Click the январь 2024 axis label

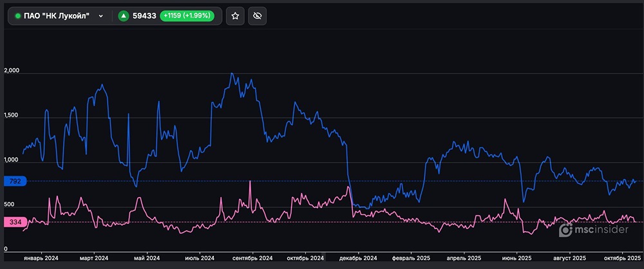[41, 258]
